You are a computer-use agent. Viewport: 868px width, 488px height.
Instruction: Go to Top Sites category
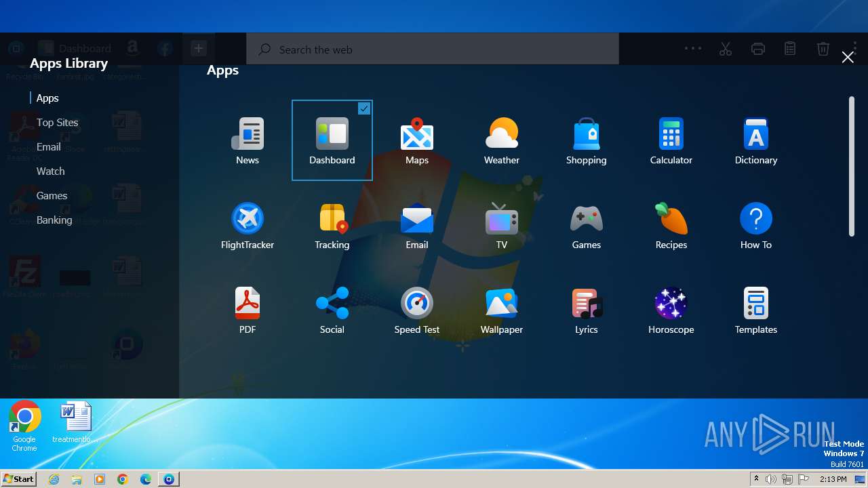click(57, 123)
